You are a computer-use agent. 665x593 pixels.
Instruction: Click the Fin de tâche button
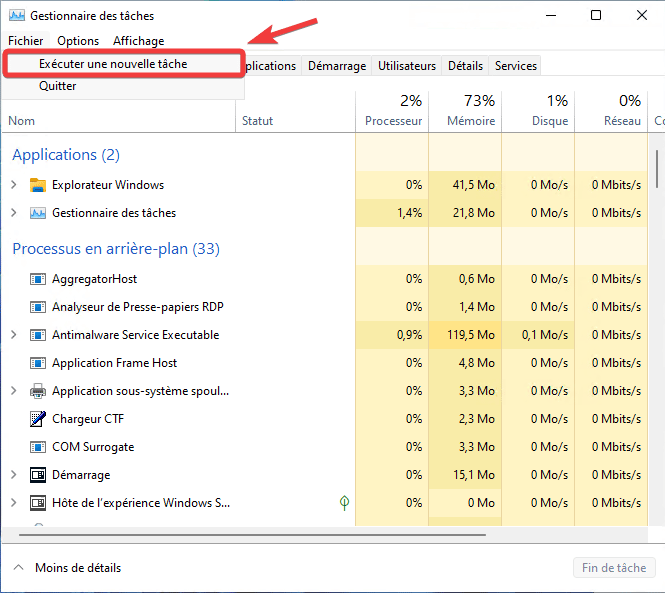click(x=614, y=568)
